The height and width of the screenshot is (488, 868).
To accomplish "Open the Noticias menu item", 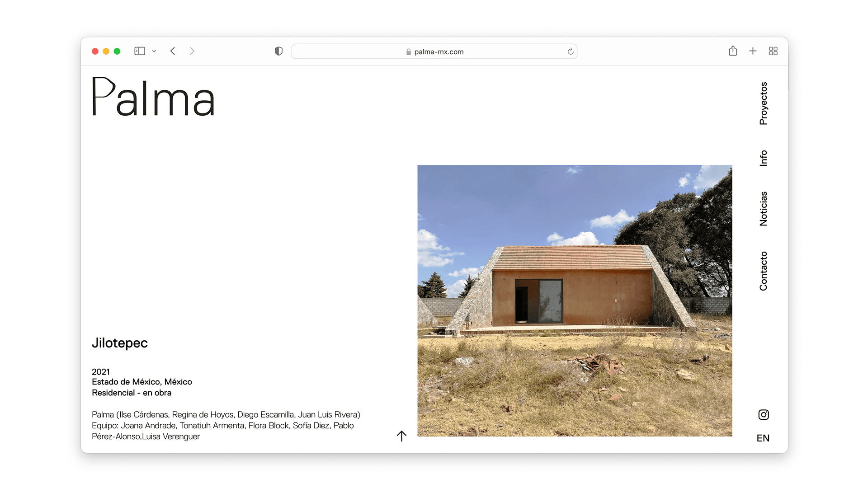I will tap(764, 209).
